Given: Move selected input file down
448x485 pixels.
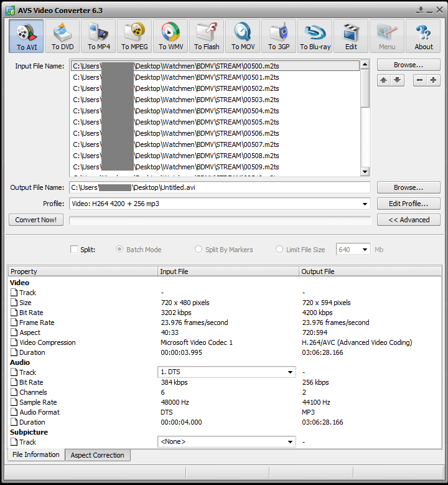Looking at the screenshot, I should [x=398, y=80].
